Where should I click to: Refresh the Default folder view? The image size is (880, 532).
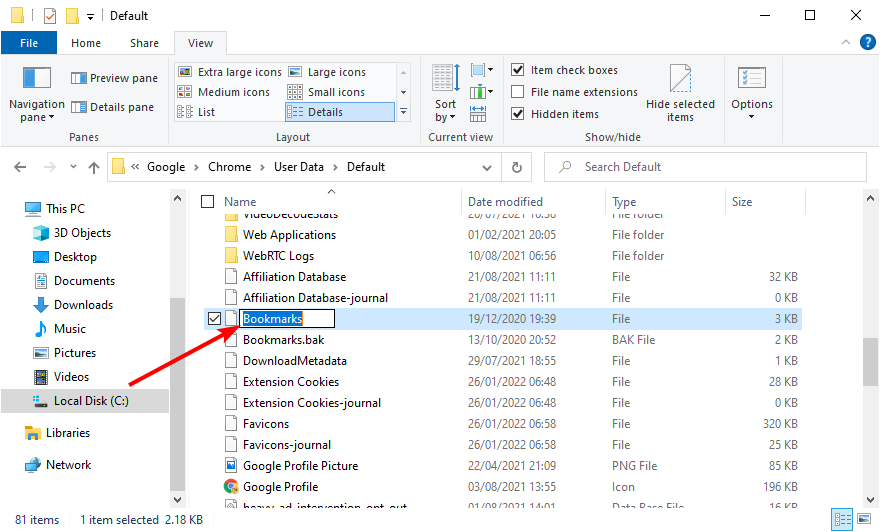[x=517, y=167]
